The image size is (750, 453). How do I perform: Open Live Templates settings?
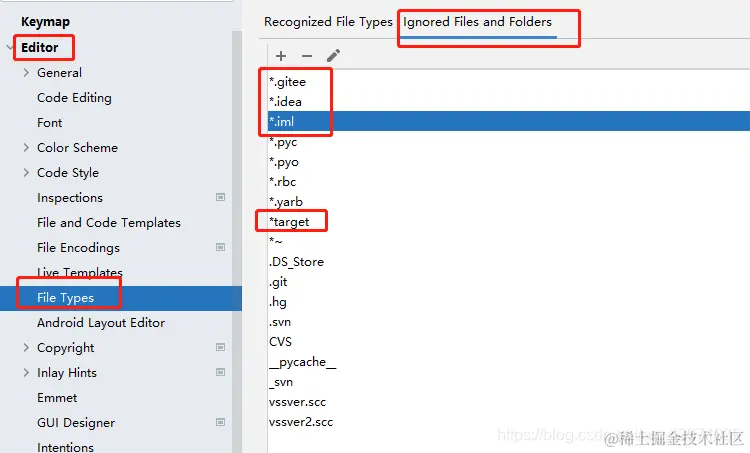[80, 272]
